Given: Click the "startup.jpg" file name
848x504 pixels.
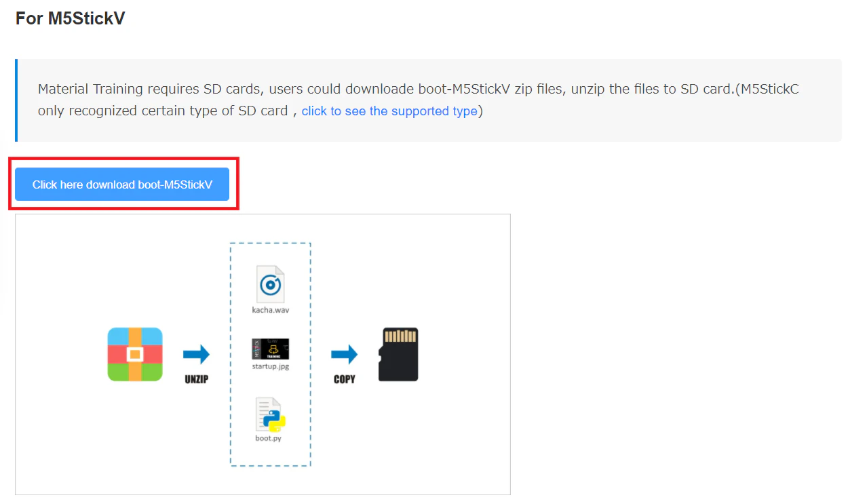Looking at the screenshot, I should coord(271,366).
